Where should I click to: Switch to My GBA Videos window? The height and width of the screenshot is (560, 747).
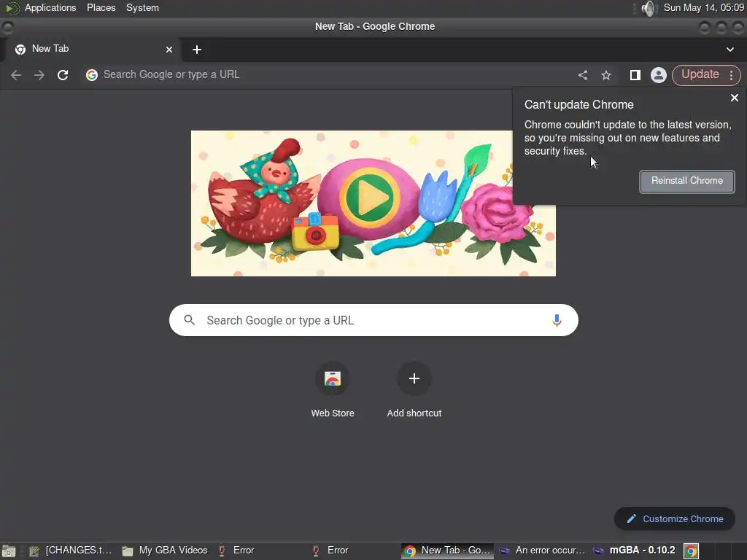tap(166, 551)
